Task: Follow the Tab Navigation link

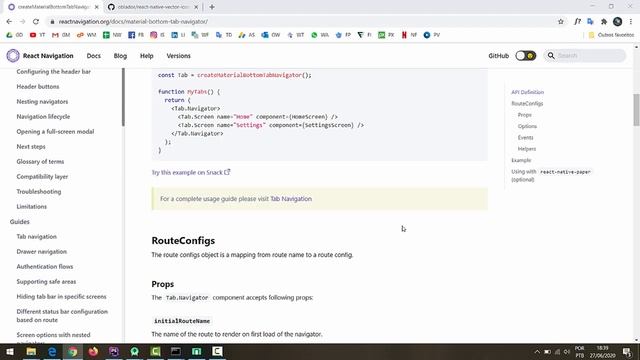Action: [x=291, y=199]
